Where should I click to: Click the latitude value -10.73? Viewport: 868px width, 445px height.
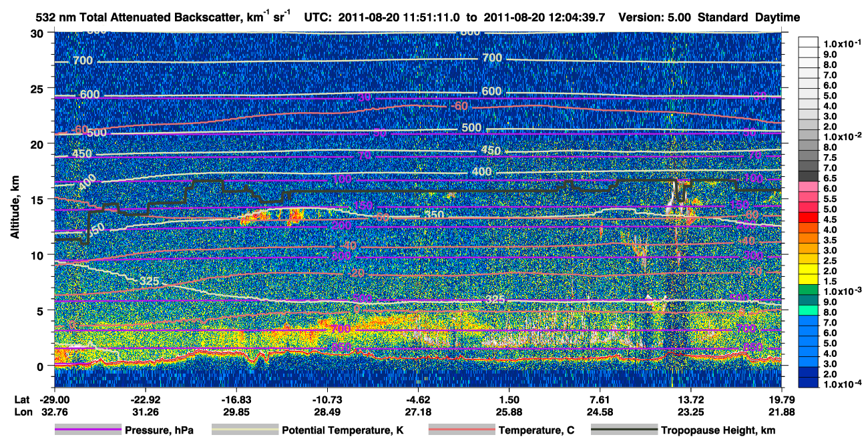[327, 399]
